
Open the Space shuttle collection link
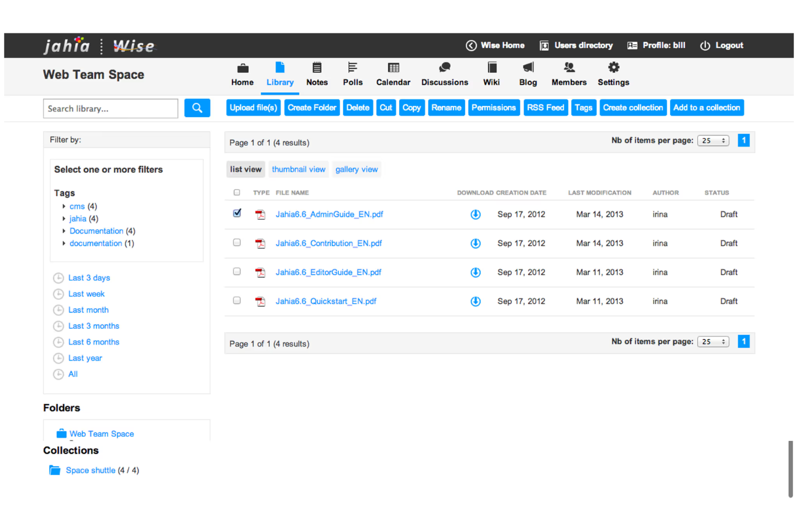click(x=91, y=471)
